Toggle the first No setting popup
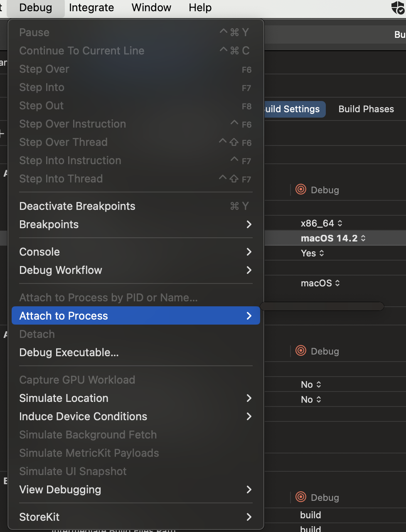406x532 pixels. pyautogui.click(x=311, y=384)
